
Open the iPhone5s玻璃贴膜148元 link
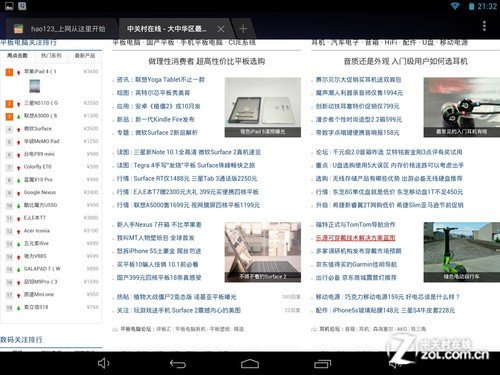coord(366,310)
